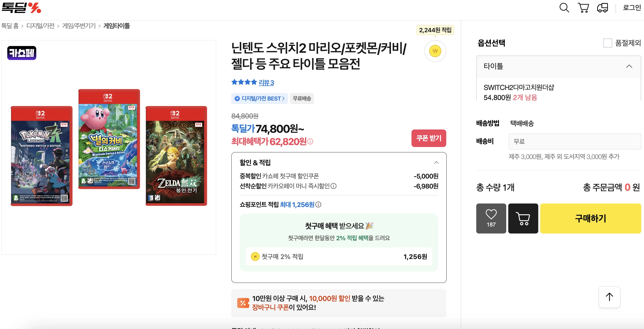This screenshot has width=644, height=329.
Task: Open 디지털/가전 breadcrumb category
Action: point(40,26)
